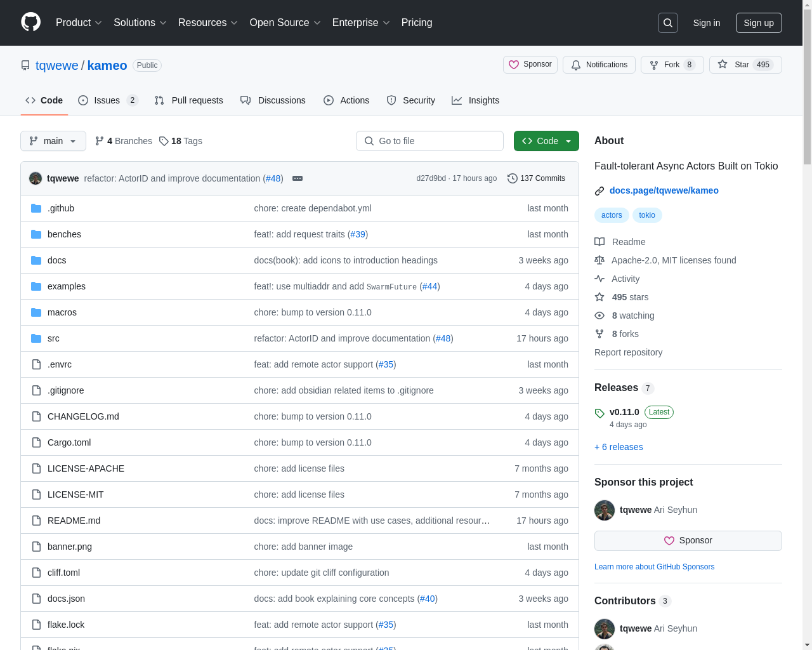Open the .github folder
This screenshot has height=650, width=812.
pyautogui.click(x=61, y=208)
